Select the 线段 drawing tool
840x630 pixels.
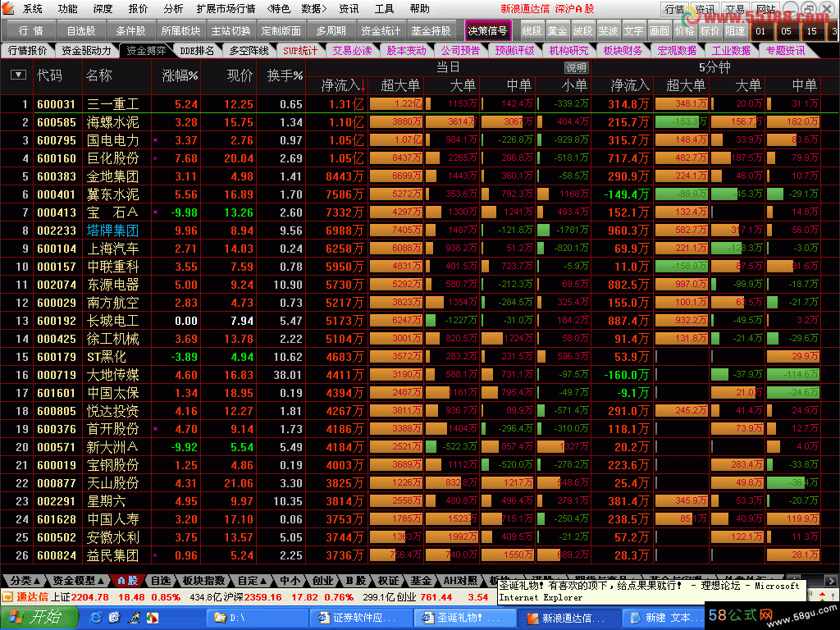[x=532, y=31]
